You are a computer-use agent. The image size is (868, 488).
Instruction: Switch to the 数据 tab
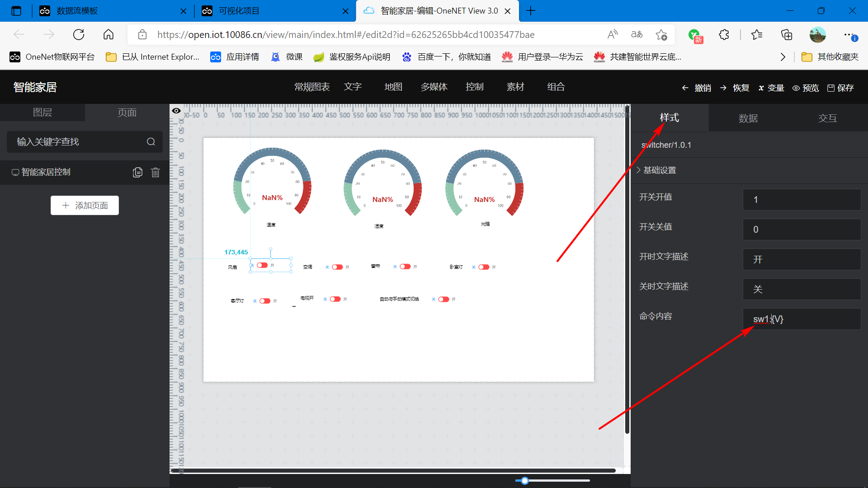click(x=747, y=117)
